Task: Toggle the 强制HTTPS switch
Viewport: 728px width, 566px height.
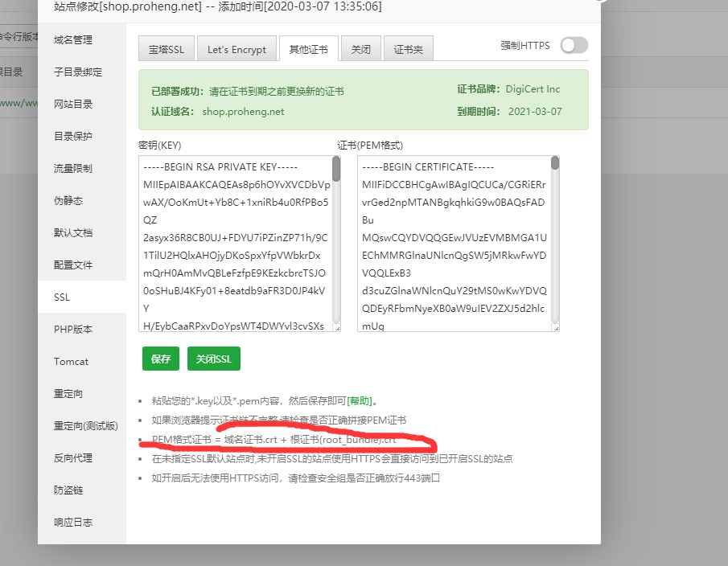Action: pos(574,46)
